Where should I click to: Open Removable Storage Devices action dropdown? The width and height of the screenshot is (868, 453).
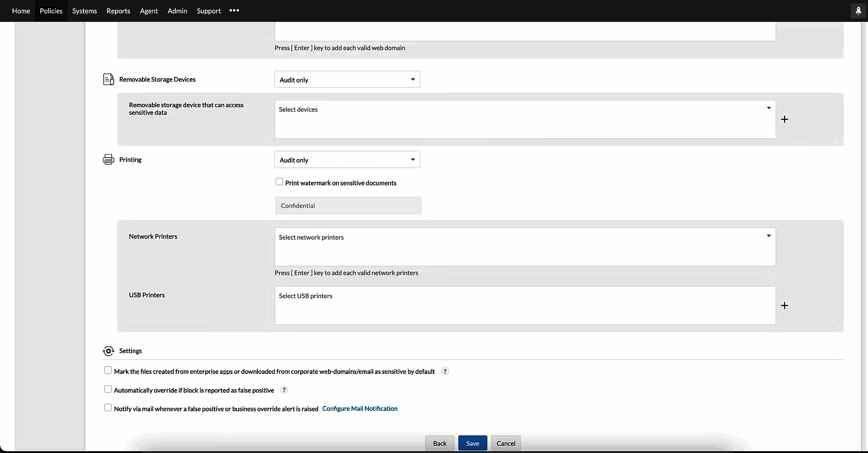(x=347, y=79)
